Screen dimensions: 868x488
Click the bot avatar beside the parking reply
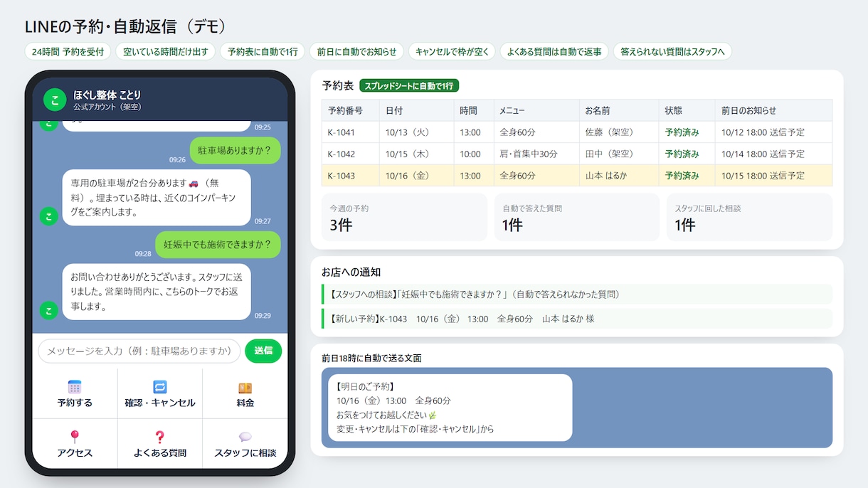pyautogui.click(x=48, y=217)
